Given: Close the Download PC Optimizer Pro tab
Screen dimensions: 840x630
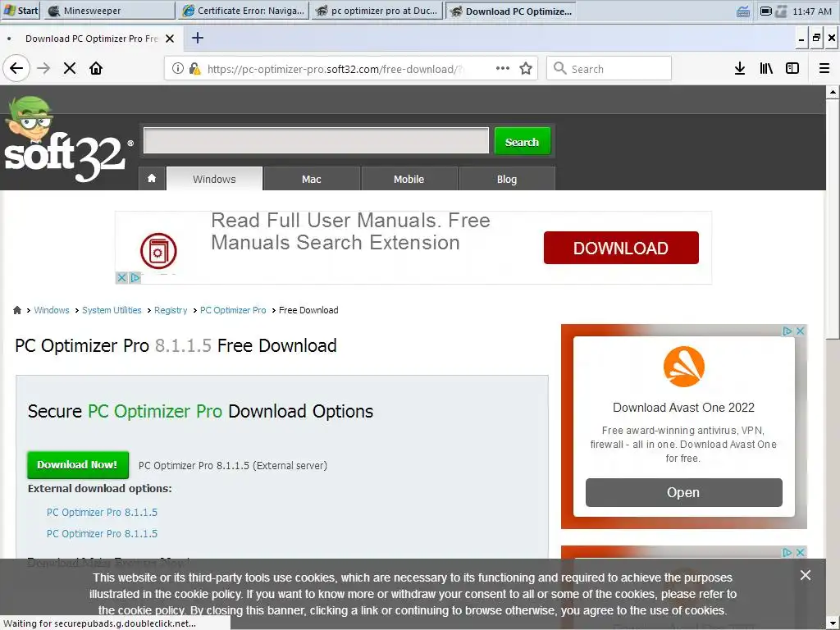Looking at the screenshot, I should pos(170,39).
